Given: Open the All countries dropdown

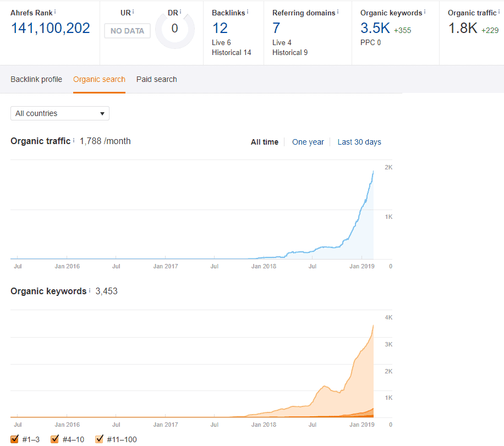Looking at the screenshot, I should 60,113.
